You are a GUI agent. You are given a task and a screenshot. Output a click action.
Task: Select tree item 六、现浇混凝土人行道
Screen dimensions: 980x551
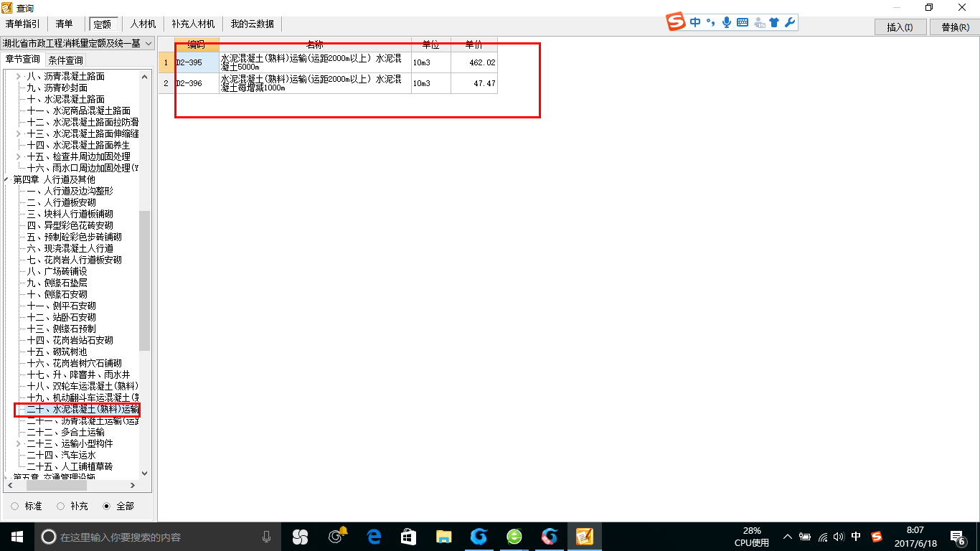70,248
